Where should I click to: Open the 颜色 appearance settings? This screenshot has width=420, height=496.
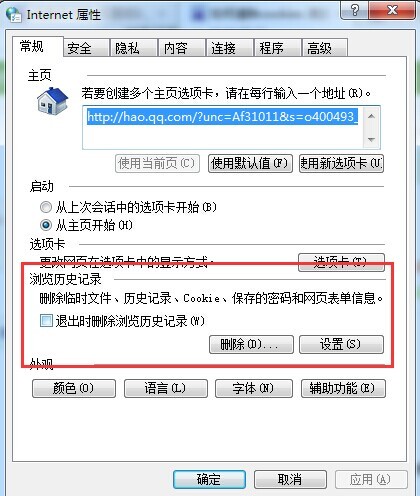(x=74, y=388)
